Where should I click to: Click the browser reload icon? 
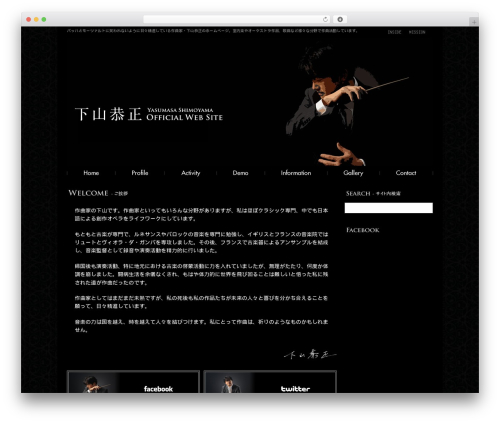tap(325, 19)
